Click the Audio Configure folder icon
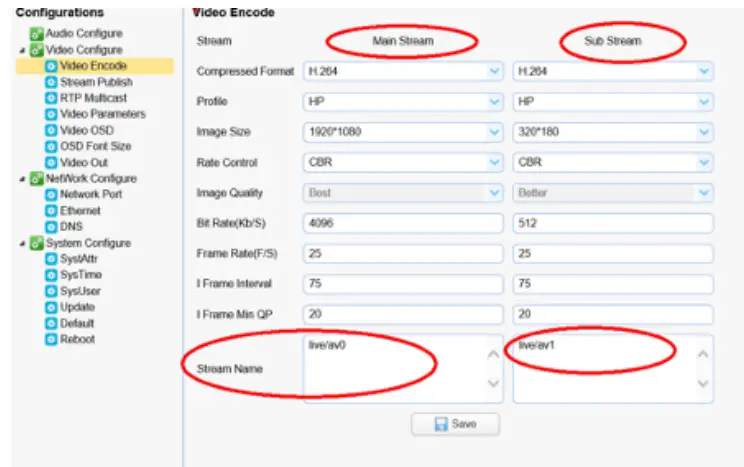The width and height of the screenshot is (744, 467). click(37, 34)
